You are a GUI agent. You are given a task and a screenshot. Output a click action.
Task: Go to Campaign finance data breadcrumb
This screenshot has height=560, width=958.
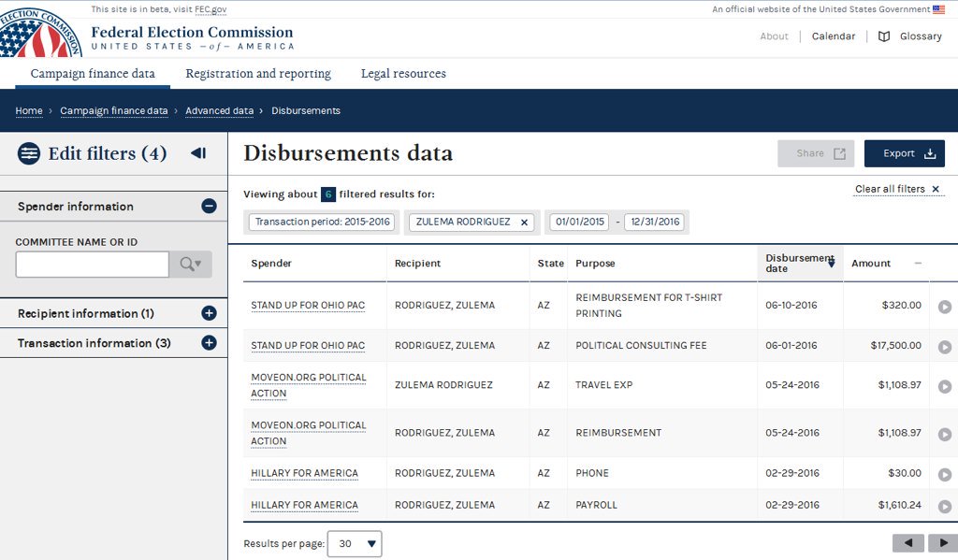click(113, 111)
